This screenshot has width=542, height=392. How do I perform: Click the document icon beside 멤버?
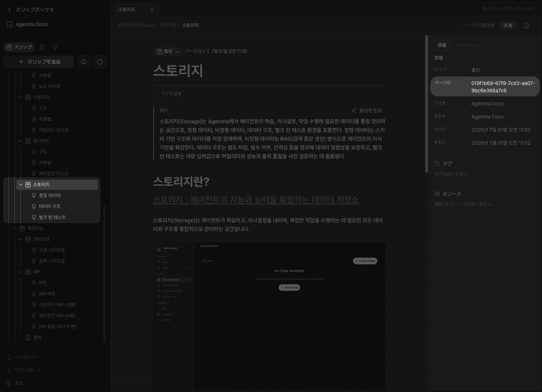tap(28, 337)
